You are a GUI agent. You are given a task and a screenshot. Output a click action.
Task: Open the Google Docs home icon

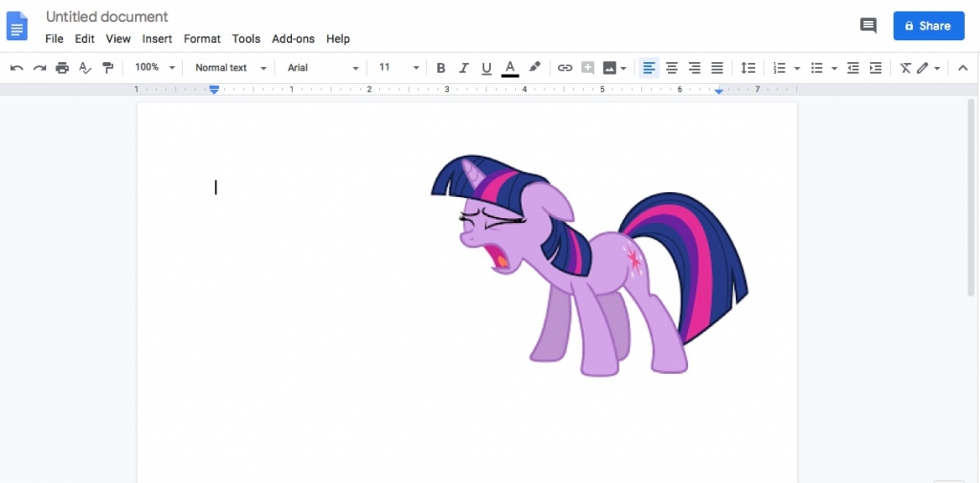click(17, 26)
